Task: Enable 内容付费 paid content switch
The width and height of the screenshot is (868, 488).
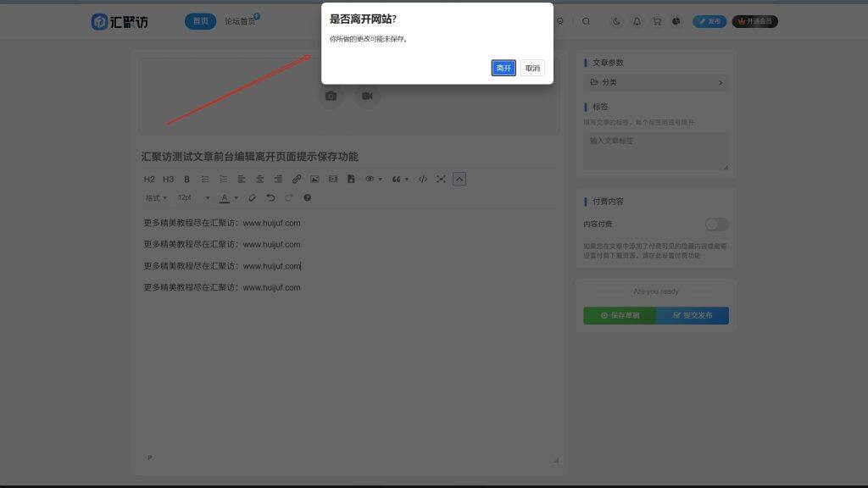Action: click(715, 224)
